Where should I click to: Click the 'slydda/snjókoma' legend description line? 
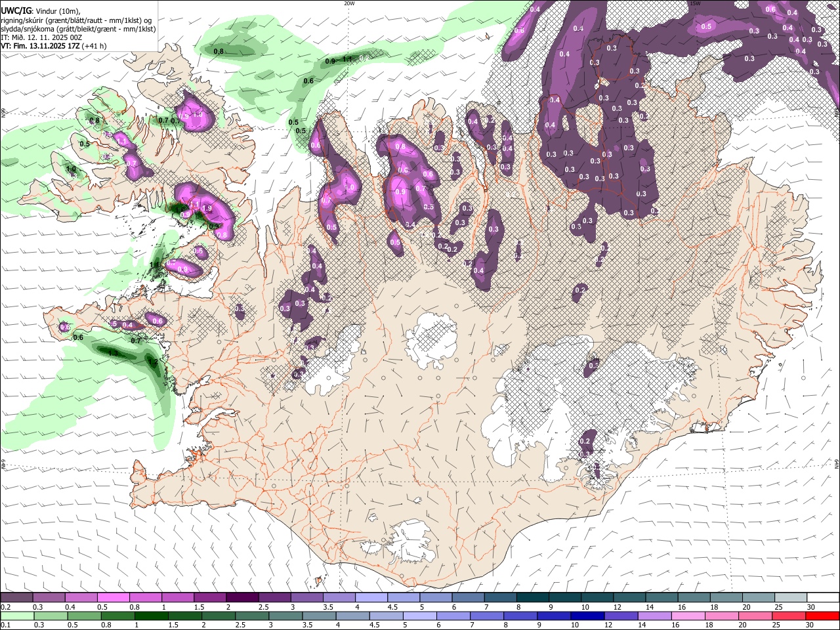pos(78,29)
